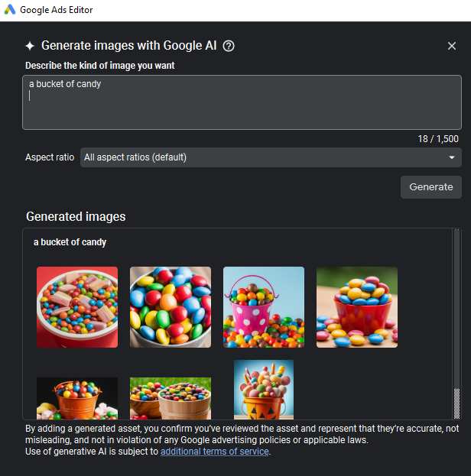Select the wooden buckets on green background image

click(171, 397)
